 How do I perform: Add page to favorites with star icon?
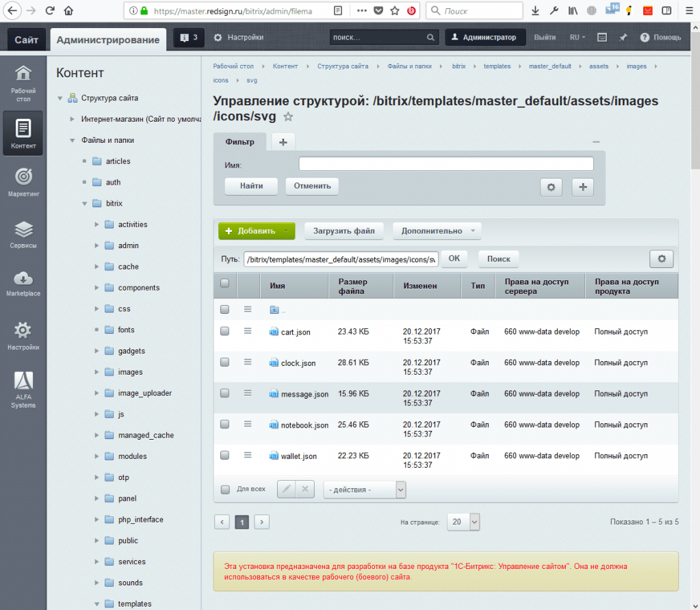(x=288, y=117)
